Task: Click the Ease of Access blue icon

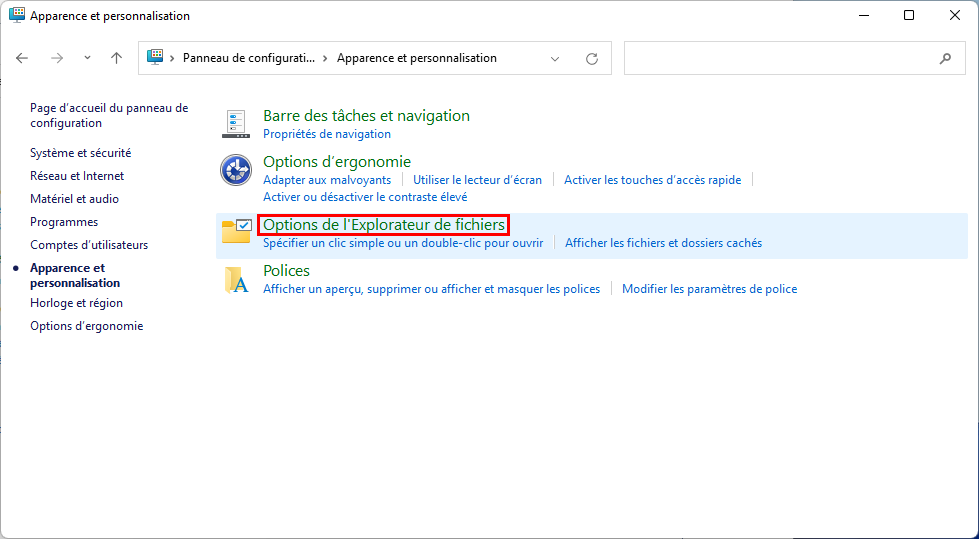Action: 236,170
